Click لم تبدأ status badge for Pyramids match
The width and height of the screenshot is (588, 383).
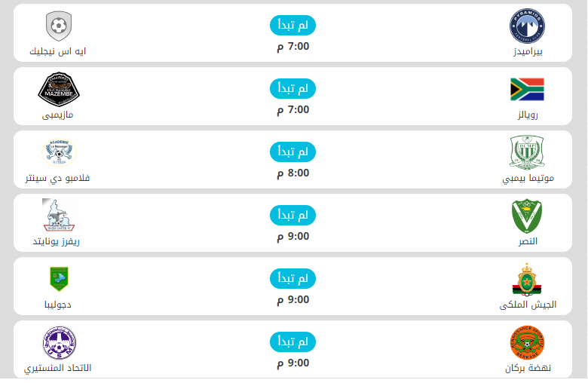pyautogui.click(x=292, y=25)
